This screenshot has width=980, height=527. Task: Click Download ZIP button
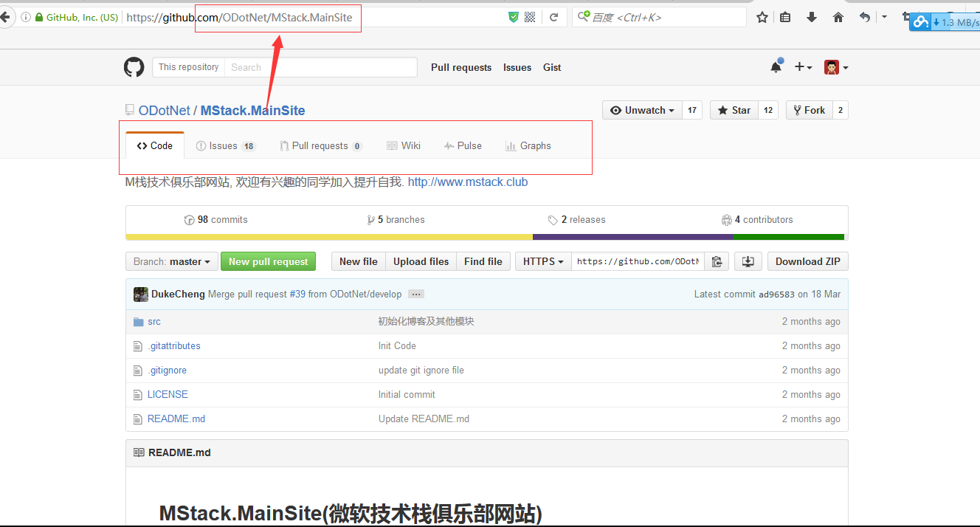808,261
